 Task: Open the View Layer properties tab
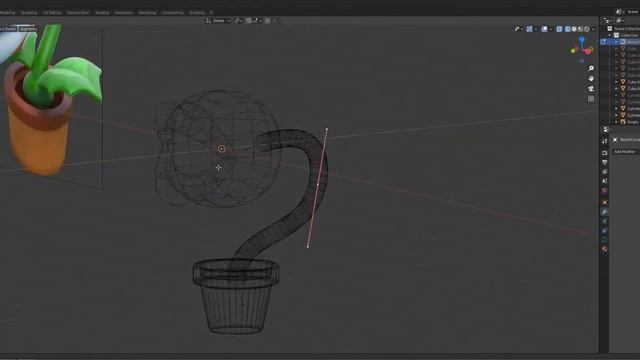click(604, 172)
